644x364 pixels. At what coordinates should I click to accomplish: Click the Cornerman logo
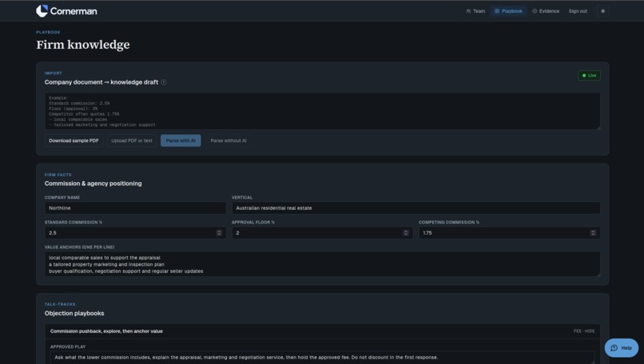66,11
